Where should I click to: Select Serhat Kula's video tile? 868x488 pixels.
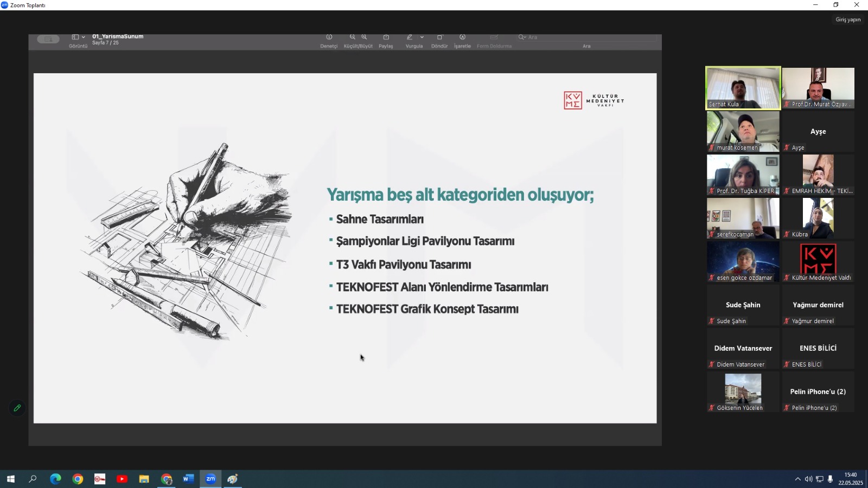pyautogui.click(x=743, y=88)
